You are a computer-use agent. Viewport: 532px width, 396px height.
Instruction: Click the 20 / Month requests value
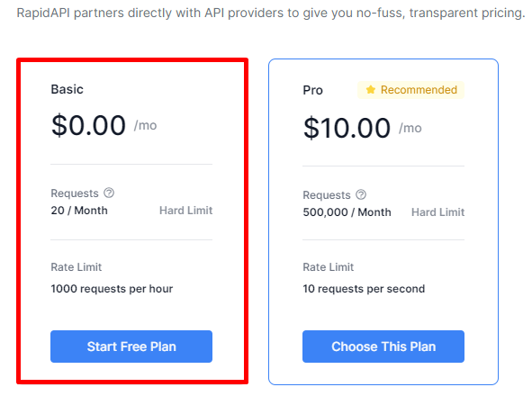pos(79,211)
